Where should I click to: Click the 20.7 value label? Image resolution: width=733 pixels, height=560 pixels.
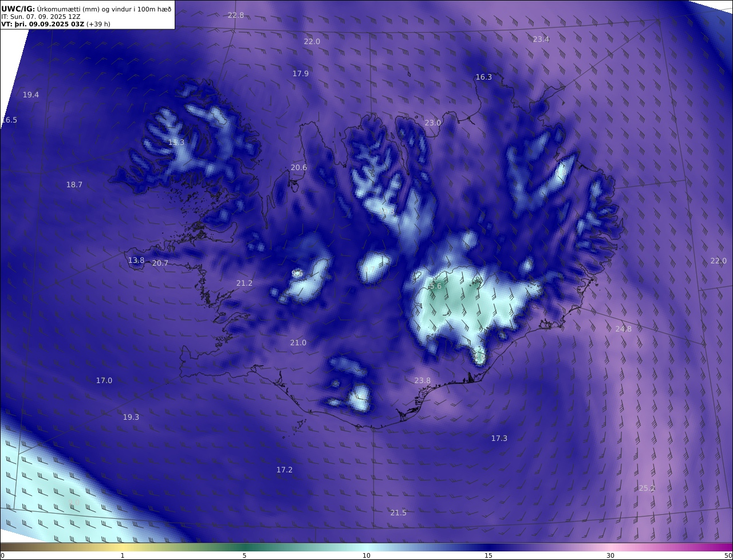pyautogui.click(x=160, y=263)
